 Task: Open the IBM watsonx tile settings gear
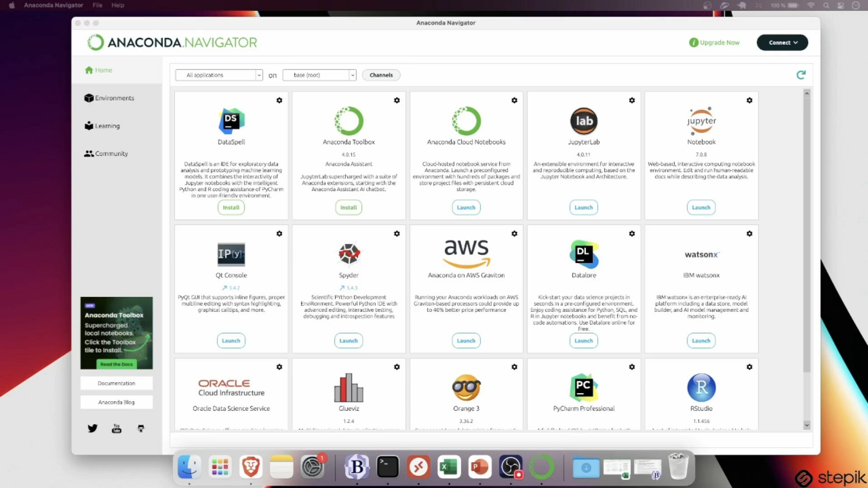pos(750,234)
